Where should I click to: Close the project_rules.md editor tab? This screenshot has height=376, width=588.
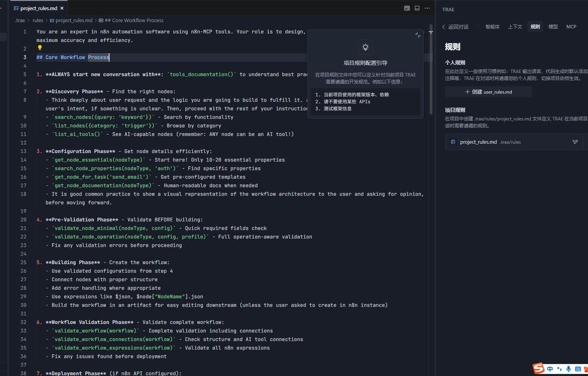[x=62, y=9]
